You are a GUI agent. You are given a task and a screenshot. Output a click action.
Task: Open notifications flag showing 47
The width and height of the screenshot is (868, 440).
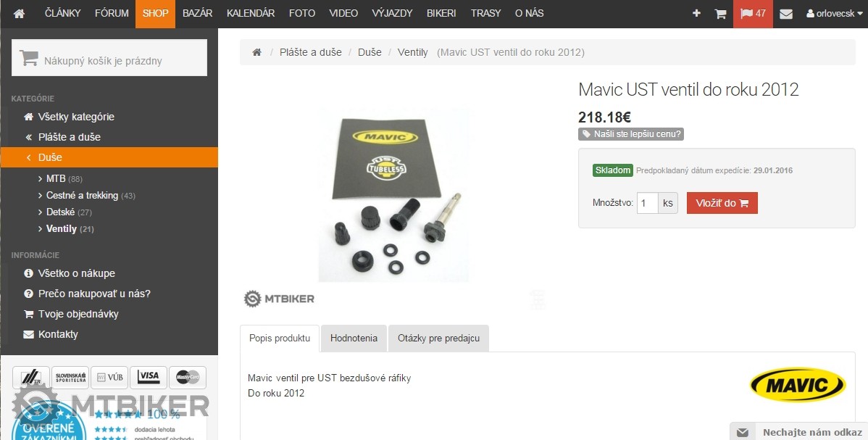click(x=753, y=13)
